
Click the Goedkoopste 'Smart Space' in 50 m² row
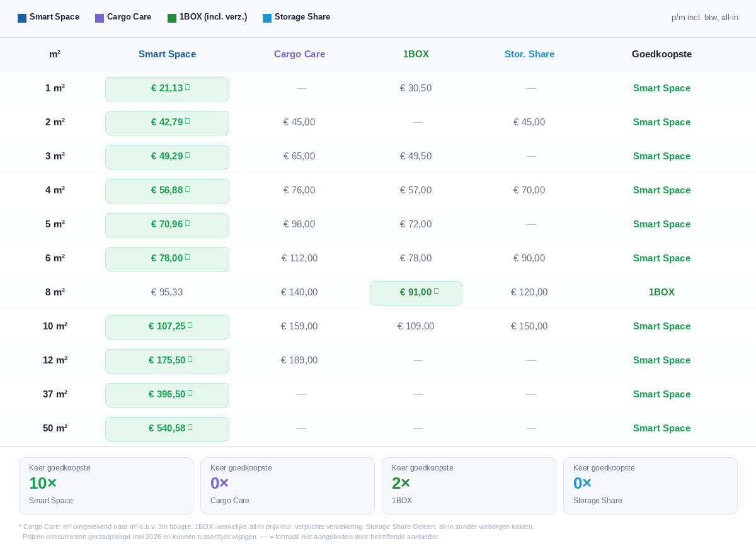click(x=661, y=428)
